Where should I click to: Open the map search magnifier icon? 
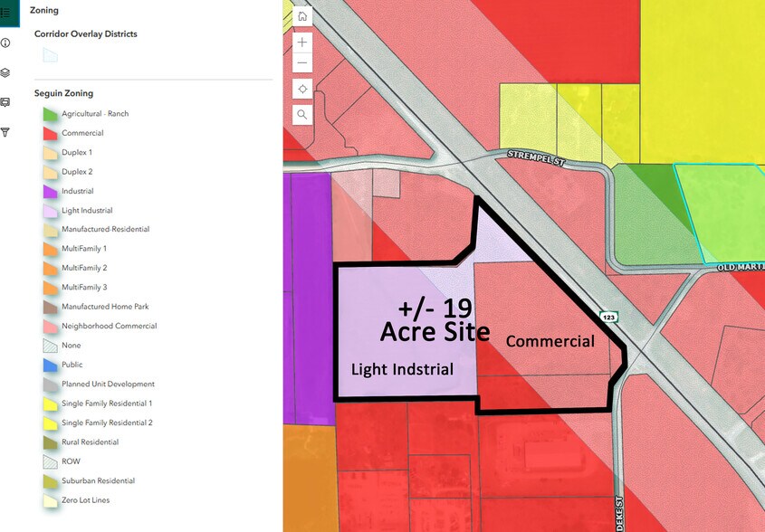[301, 114]
